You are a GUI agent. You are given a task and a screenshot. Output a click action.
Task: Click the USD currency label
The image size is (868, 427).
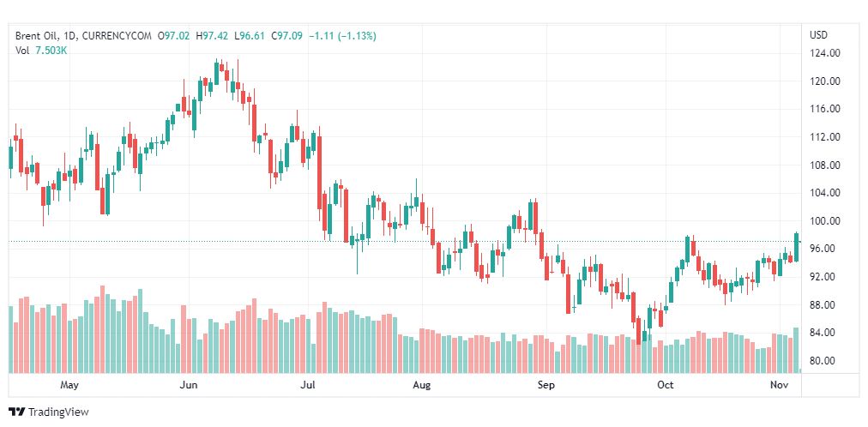818,35
